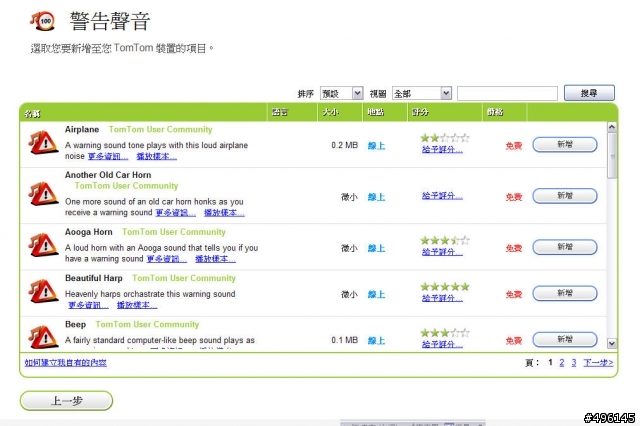Click 給予評分 link for Another Old Car Horn
Image resolution: width=640 pixels, height=426 pixels.
click(442, 196)
